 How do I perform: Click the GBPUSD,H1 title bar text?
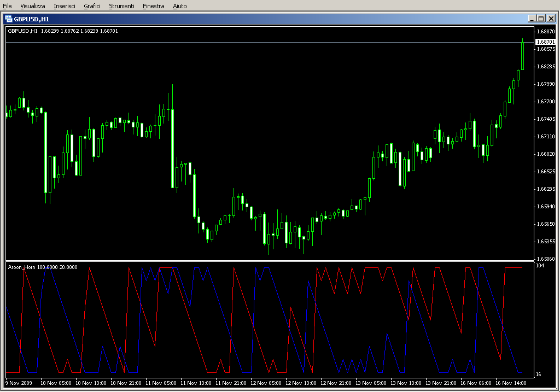[31, 19]
